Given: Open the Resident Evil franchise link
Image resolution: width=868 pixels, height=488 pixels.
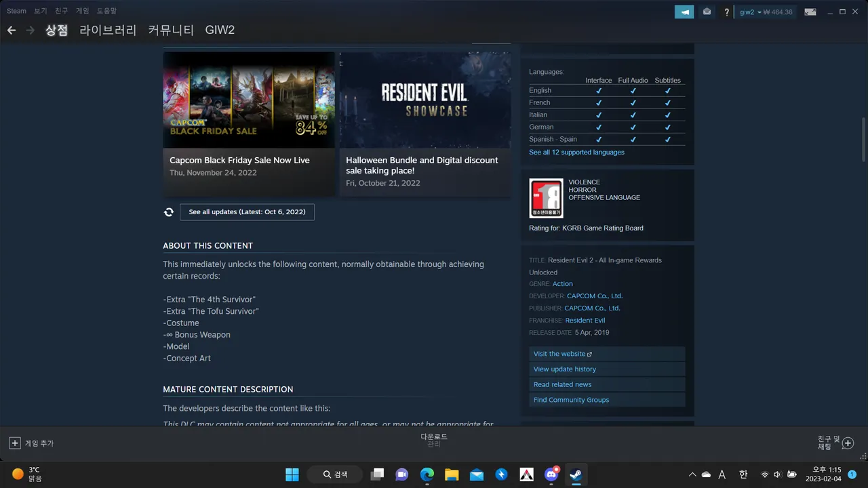Looking at the screenshot, I should tap(585, 321).
